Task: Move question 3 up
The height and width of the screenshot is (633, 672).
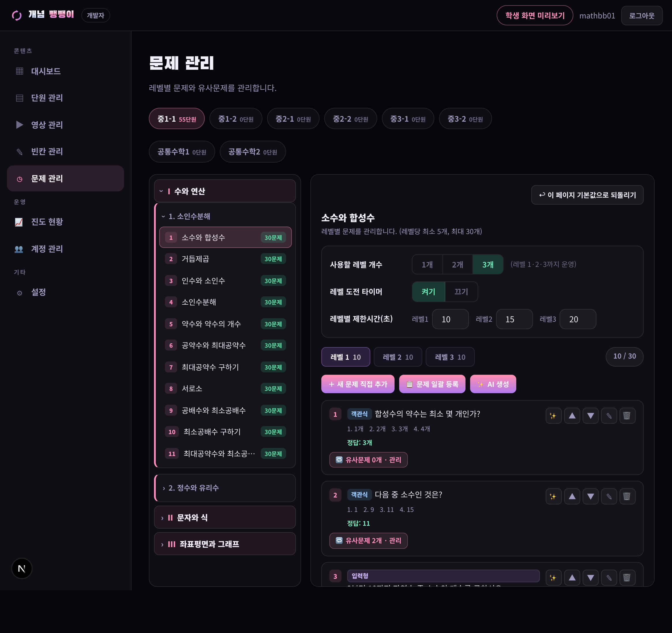Action: (572, 578)
